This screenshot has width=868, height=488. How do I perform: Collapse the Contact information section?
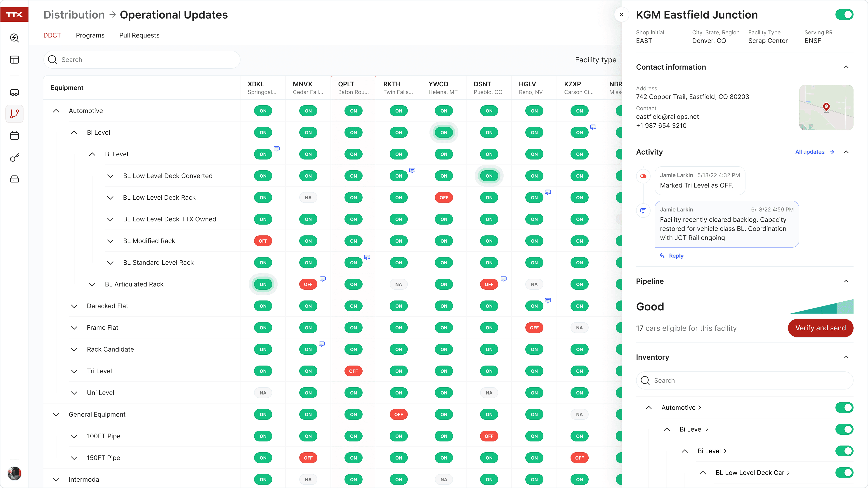point(846,67)
